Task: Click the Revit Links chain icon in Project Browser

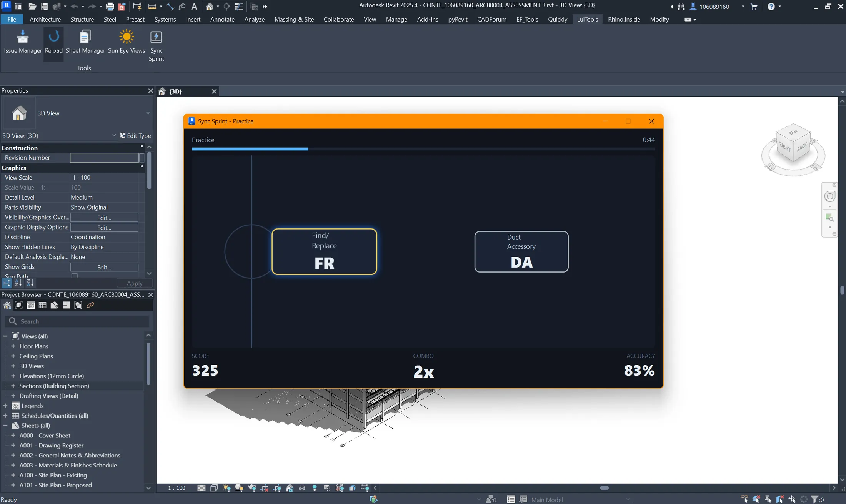Action: [90, 305]
